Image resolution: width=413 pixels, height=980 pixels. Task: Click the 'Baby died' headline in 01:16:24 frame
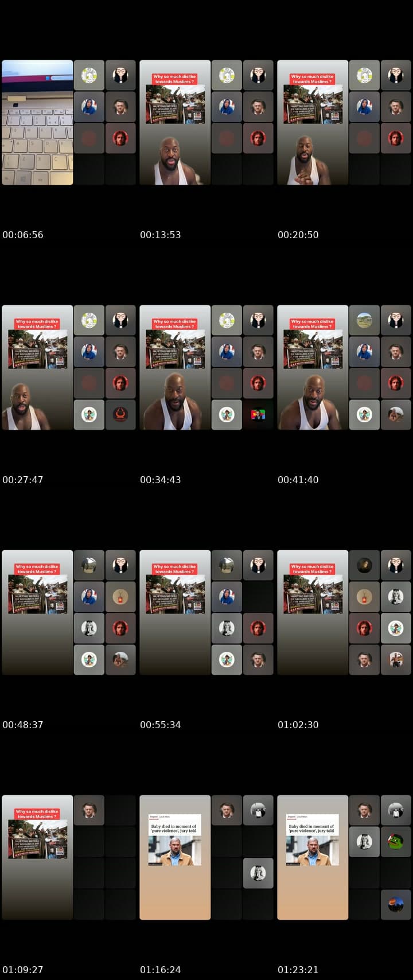click(175, 829)
